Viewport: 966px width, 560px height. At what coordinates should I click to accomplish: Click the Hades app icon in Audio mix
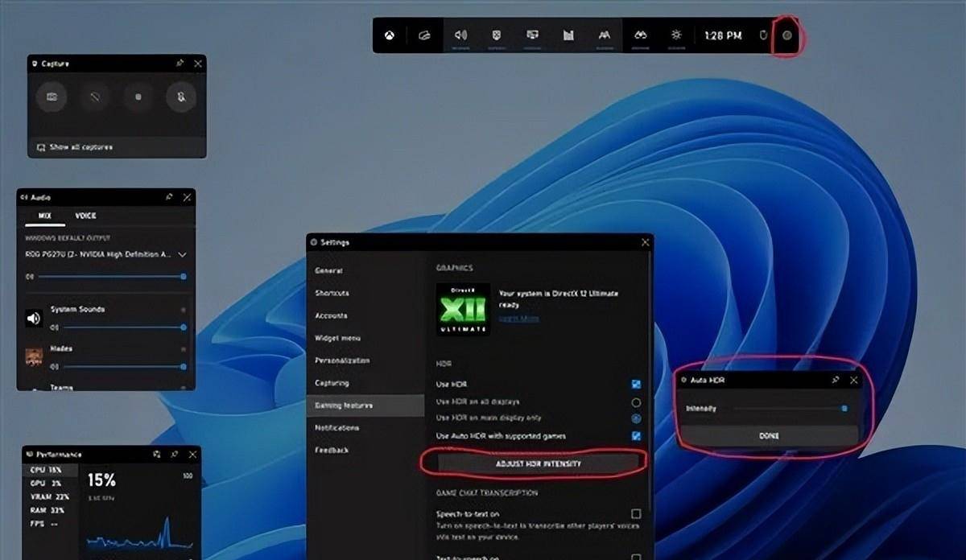click(34, 357)
